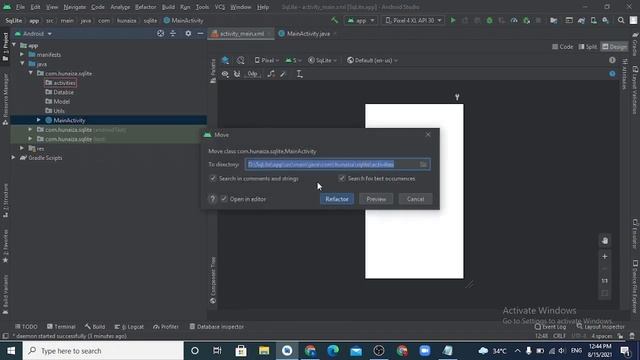Run the app with green play icon
Viewport: 640px width, 360px height.
tap(453, 20)
